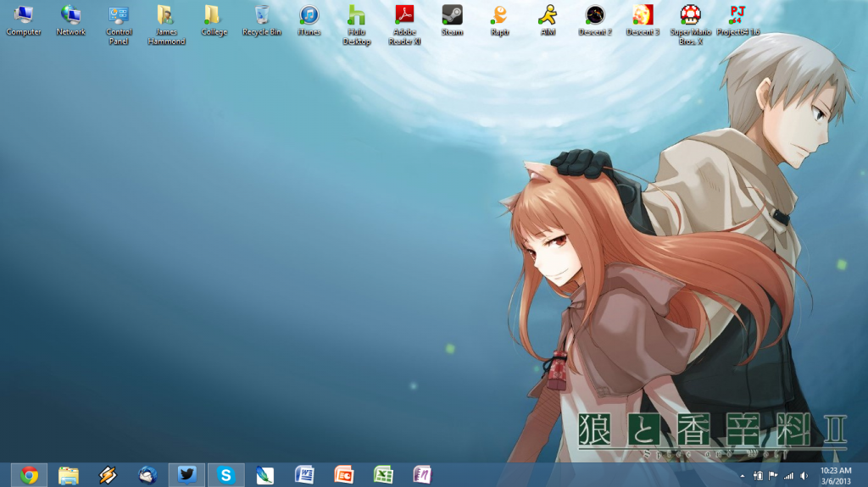Open the speaker volume control

(x=804, y=476)
